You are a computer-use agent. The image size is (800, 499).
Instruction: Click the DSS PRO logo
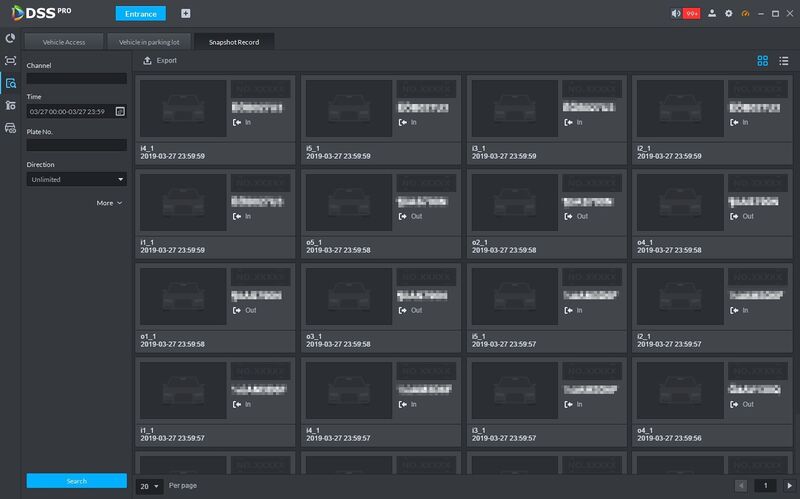click(x=41, y=13)
